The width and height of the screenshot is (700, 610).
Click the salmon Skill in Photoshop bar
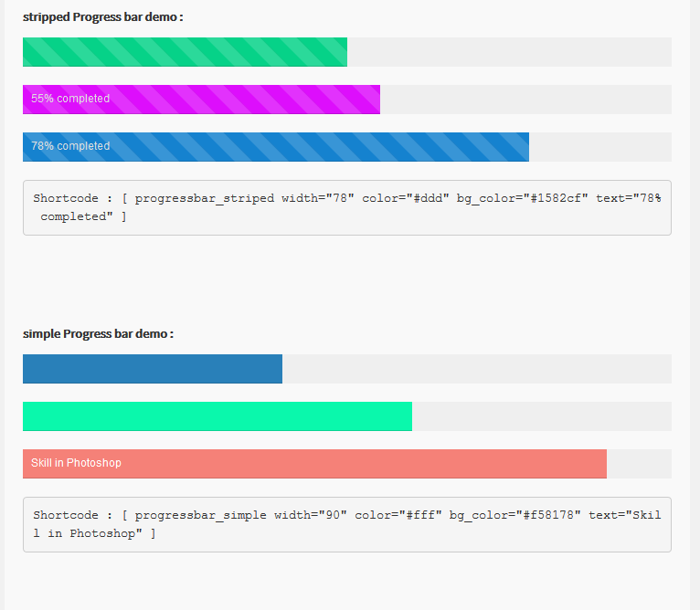tap(314, 464)
